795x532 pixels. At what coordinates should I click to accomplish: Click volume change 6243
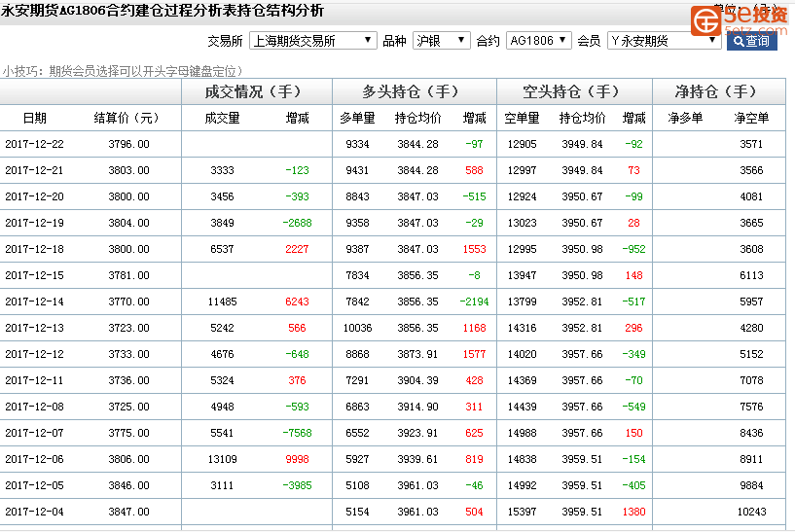(x=297, y=301)
